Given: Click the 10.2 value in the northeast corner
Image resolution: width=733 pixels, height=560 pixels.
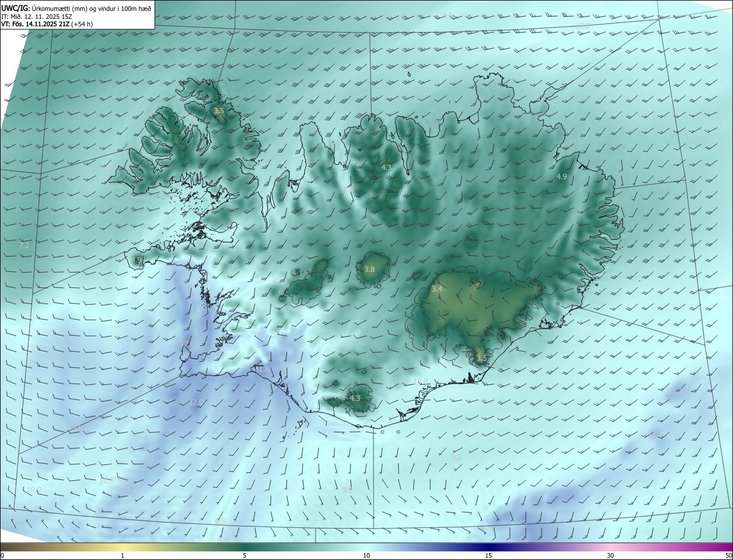Looking at the screenshot, I should tap(583, 26).
